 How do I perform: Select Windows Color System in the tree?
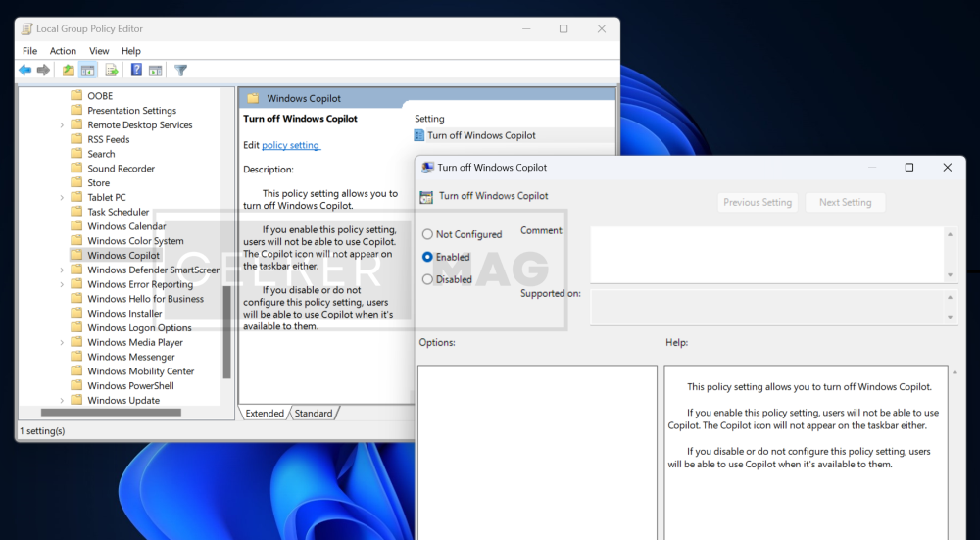135,241
